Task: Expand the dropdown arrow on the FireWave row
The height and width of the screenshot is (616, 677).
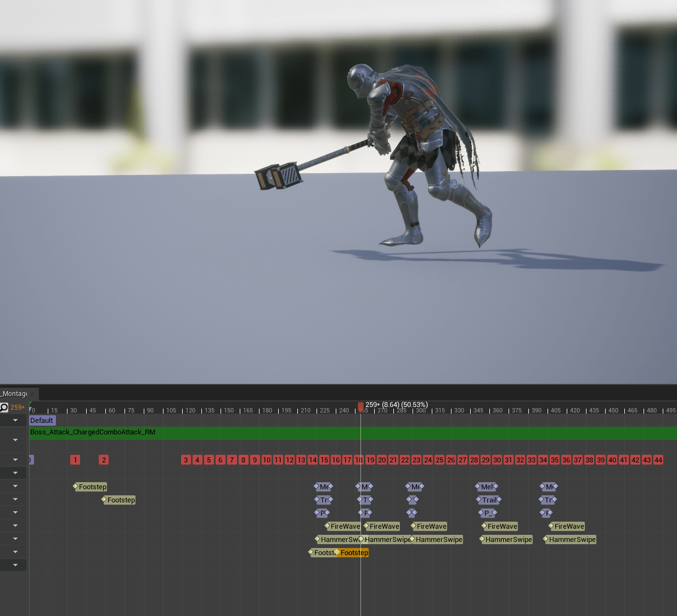Action: point(15,525)
